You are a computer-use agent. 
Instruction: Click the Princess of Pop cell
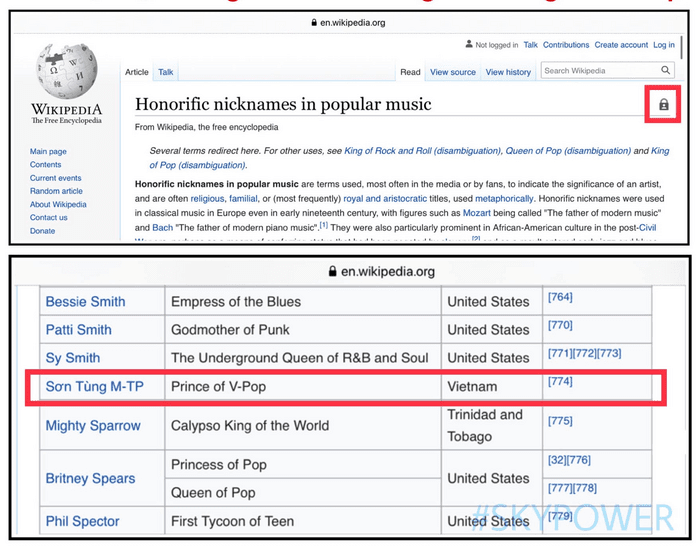[x=303, y=465]
